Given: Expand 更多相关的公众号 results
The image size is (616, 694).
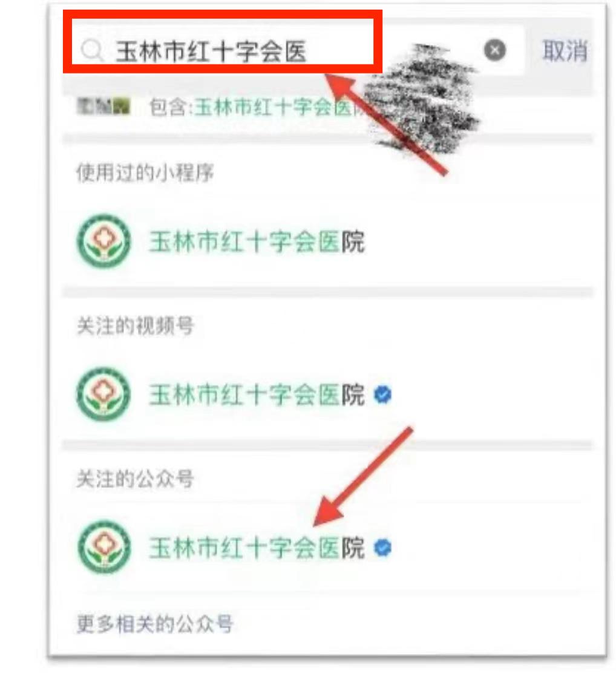Looking at the screenshot, I should coord(155,624).
